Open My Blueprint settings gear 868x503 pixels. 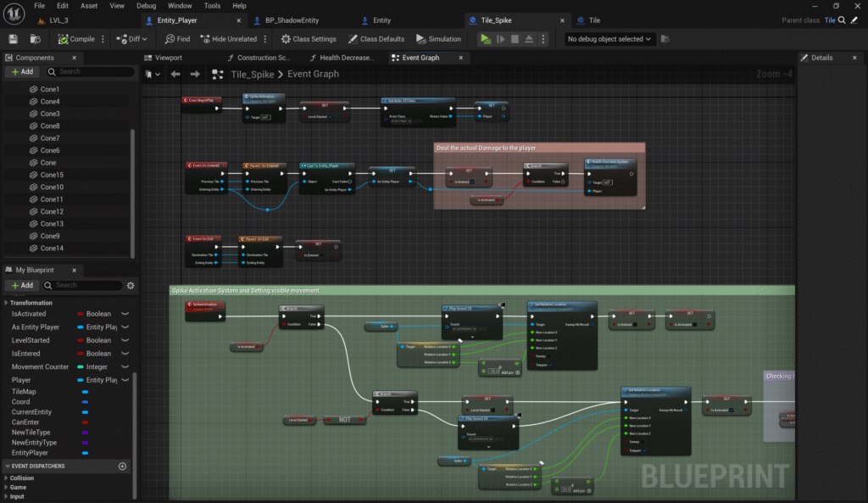[x=131, y=285]
